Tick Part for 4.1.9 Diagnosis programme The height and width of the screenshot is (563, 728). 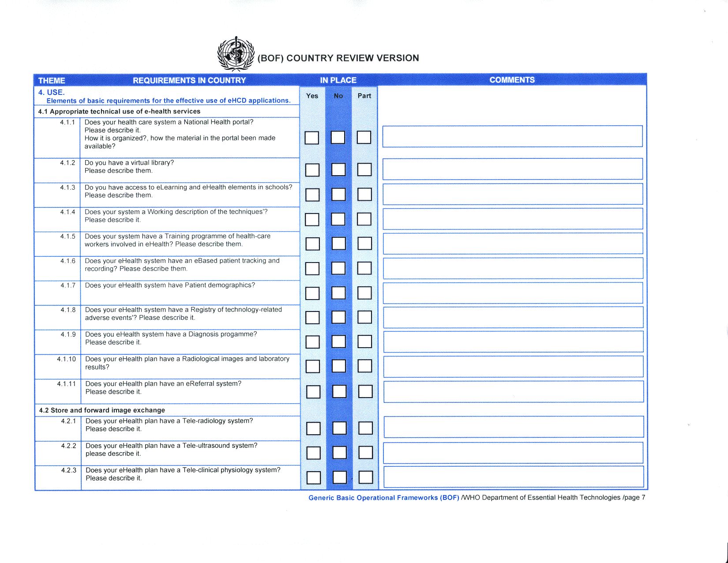(x=364, y=342)
